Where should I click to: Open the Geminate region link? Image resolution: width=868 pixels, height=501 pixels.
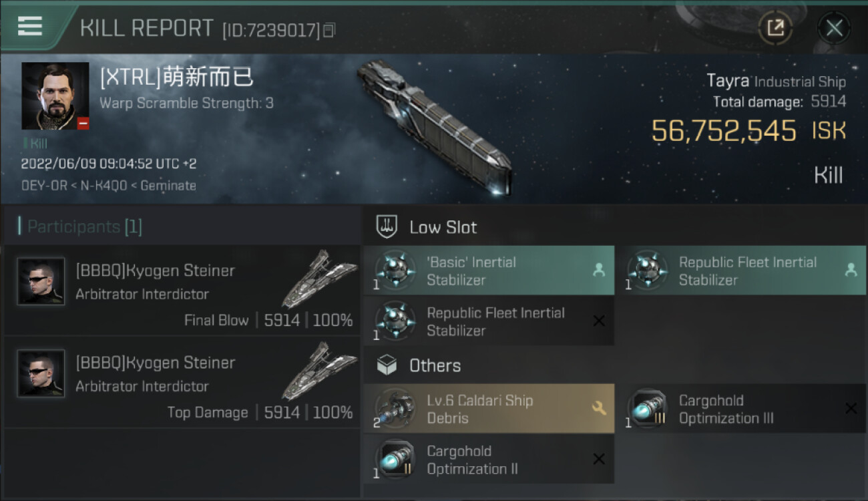168,186
